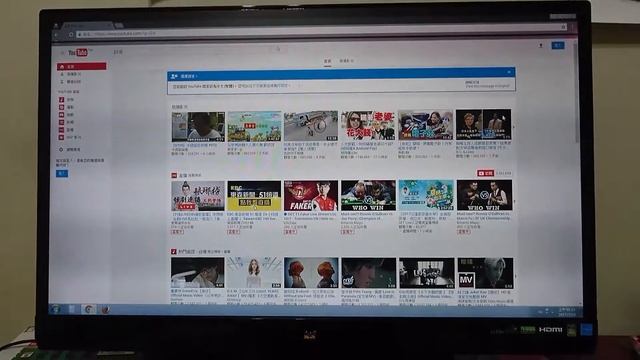Open the Chrome three-dot menu
Viewport: 640px width, 360px height.
coord(573,27)
